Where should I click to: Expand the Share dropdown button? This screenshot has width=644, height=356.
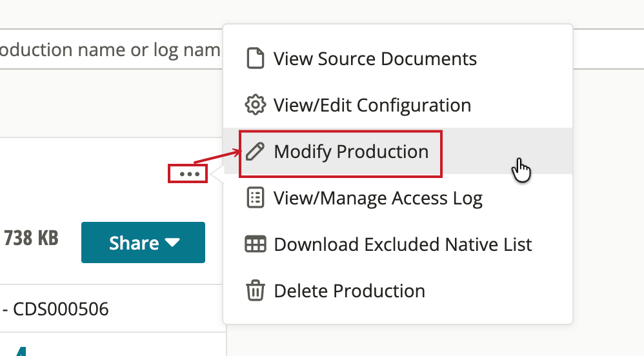[x=143, y=242]
